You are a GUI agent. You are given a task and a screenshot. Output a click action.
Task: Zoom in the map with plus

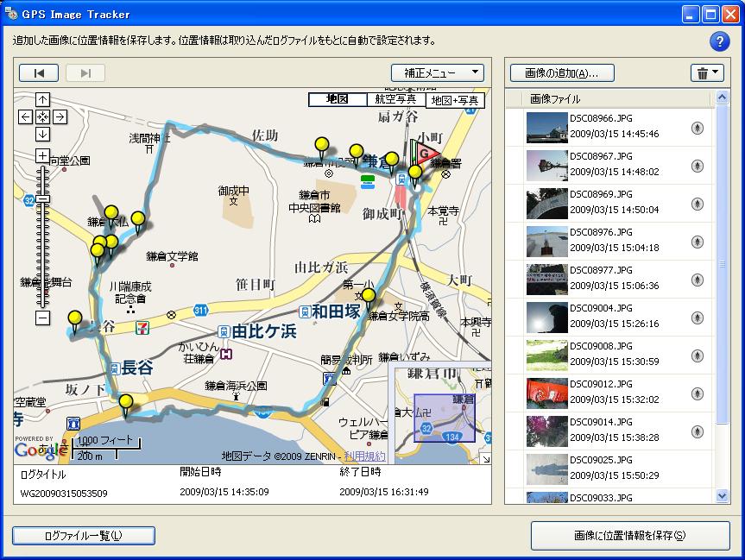(x=43, y=156)
